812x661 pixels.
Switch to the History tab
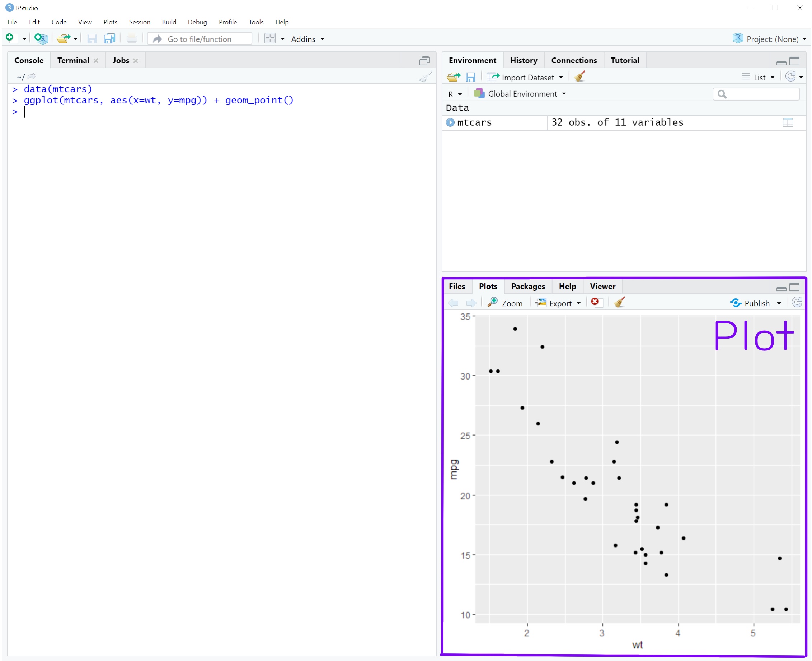523,60
